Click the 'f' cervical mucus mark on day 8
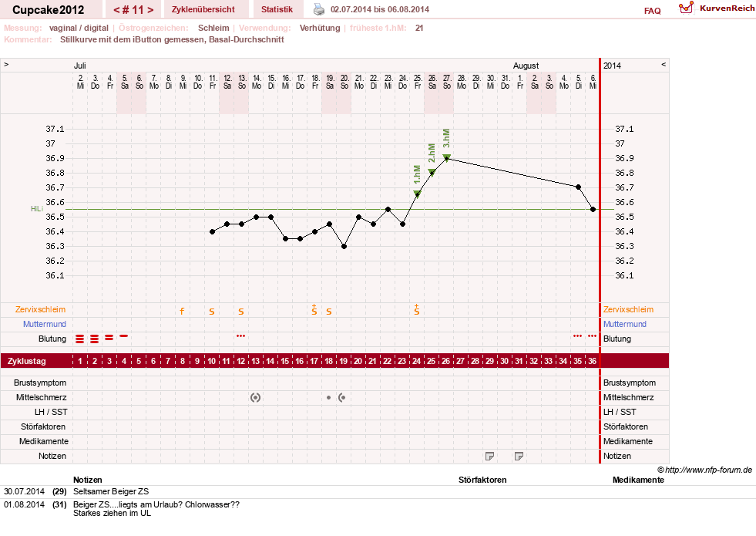The height and width of the screenshot is (536, 756). pos(182,311)
